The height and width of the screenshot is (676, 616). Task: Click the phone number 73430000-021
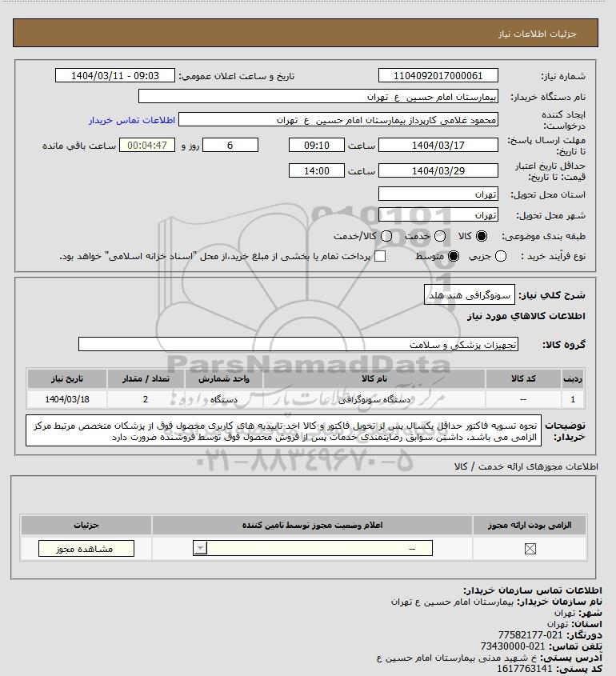(x=513, y=646)
